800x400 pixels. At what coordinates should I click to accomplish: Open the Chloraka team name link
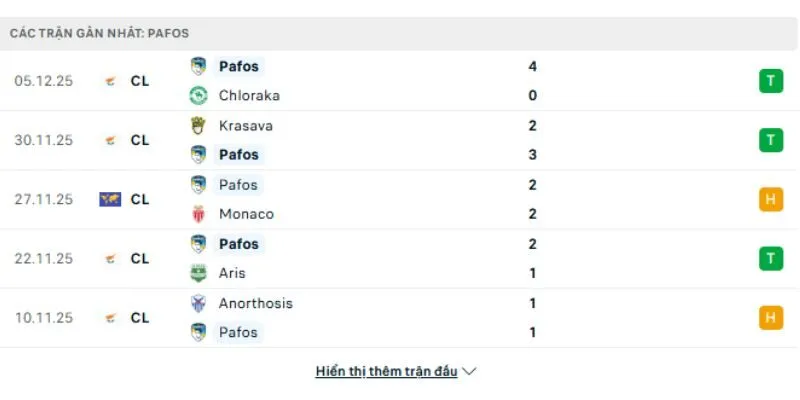click(249, 96)
